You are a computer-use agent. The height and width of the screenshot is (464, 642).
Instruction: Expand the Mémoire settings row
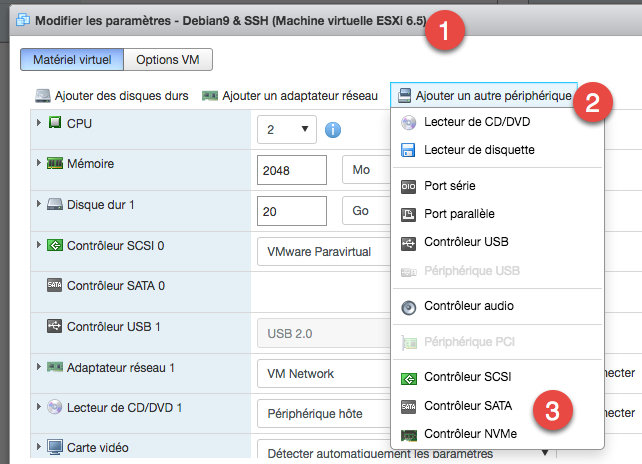39,163
